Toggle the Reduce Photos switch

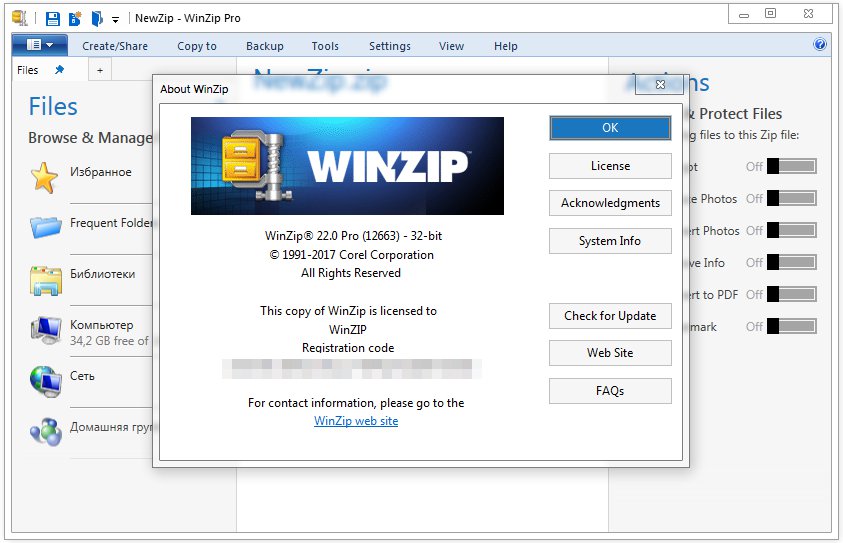(791, 198)
